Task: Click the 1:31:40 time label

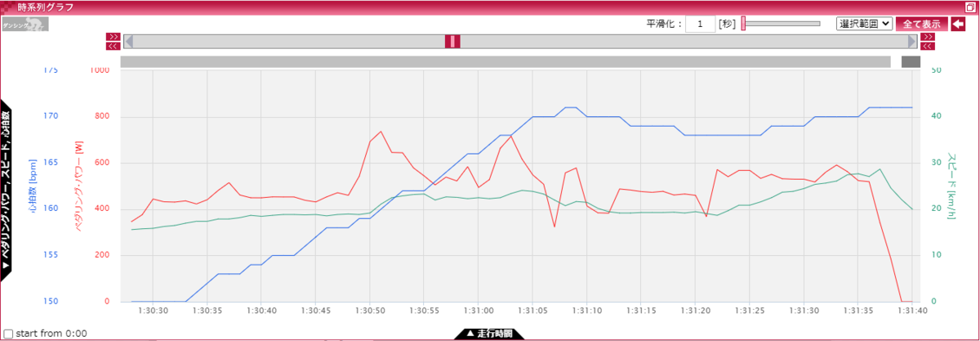Action: 911,312
